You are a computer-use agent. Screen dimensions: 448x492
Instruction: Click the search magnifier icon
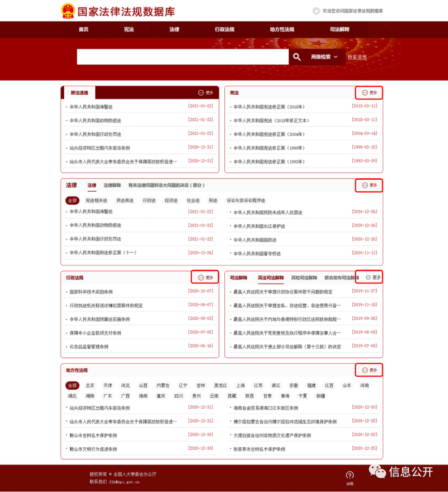(297, 57)
